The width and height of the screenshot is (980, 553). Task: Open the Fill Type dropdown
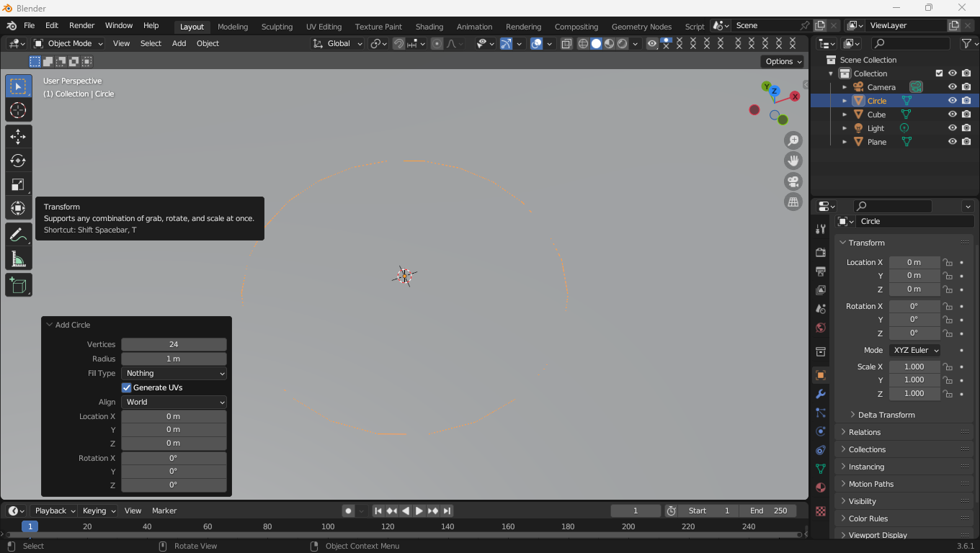[174, 373]
